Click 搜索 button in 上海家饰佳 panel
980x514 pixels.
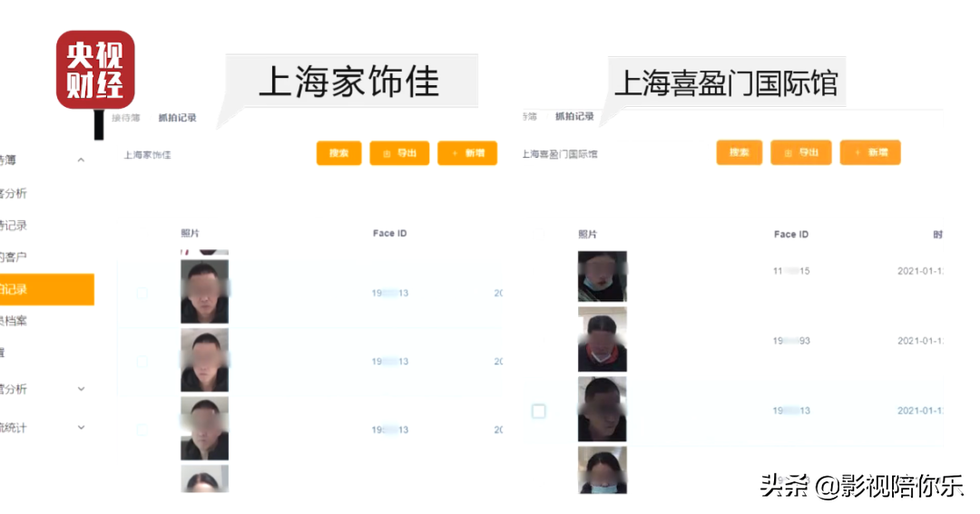tap(338, 153)
